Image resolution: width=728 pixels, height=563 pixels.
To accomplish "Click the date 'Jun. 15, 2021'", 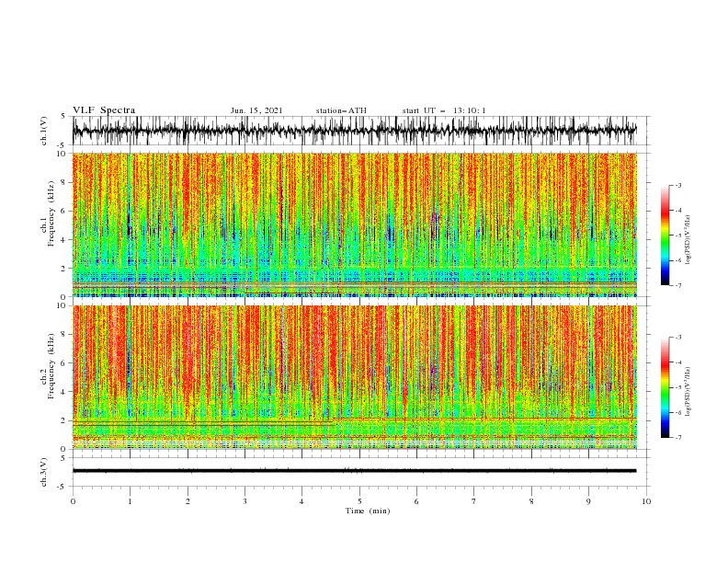I will click(x=256, y=110).
